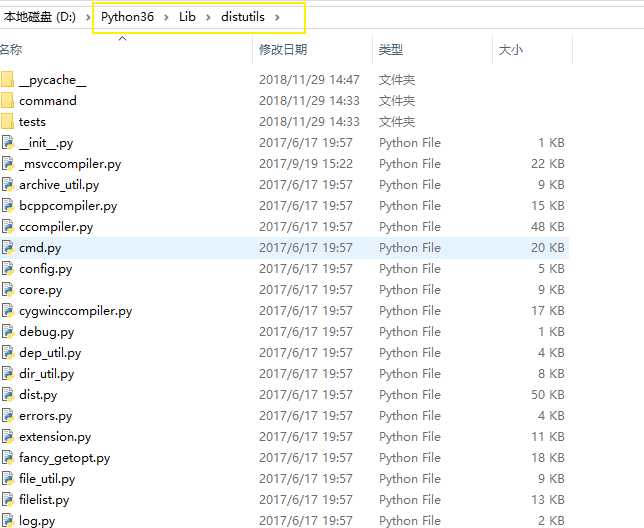Select file name dir_util.py
The image size is (644, 528).
click(46, 374)
